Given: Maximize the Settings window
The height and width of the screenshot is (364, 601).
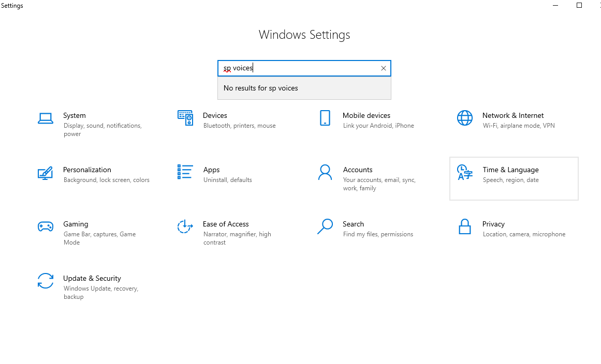Looking at the screenshot, I should coord(579,5).
